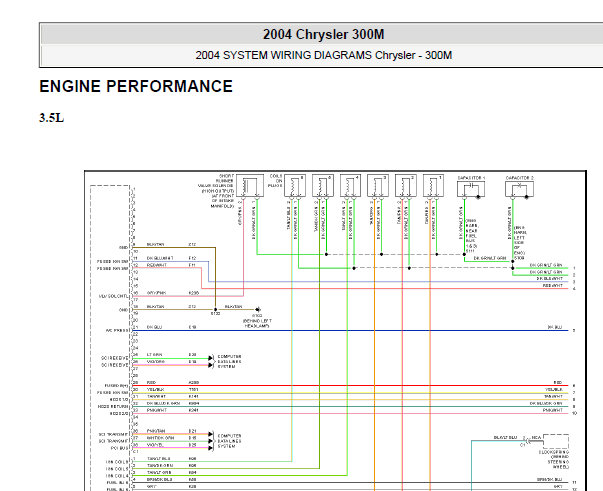Click the 'GND' terminal label at pin 9
603x491 pixels.
pos(123,248)
